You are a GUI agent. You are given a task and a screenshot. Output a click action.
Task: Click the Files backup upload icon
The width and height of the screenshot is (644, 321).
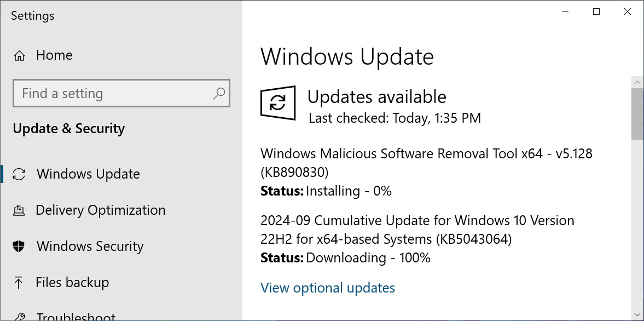tap(20, 282)
